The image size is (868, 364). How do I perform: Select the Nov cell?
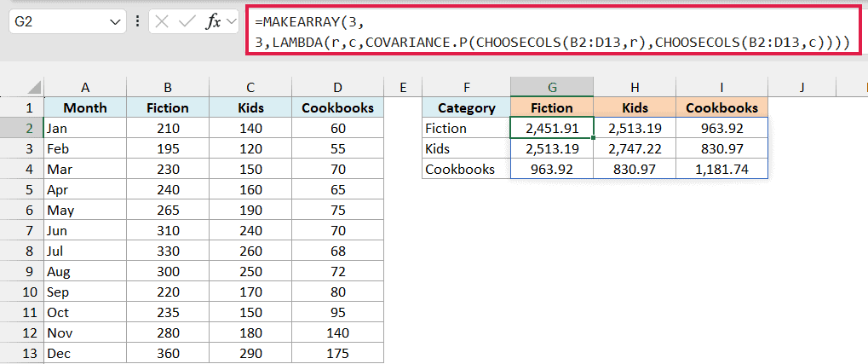pos(85,333)
